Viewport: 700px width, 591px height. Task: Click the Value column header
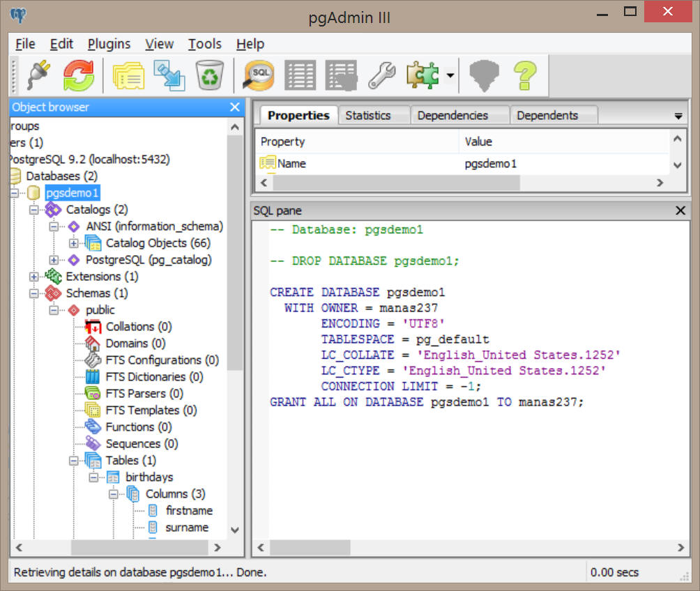click(x=564, y=141)
